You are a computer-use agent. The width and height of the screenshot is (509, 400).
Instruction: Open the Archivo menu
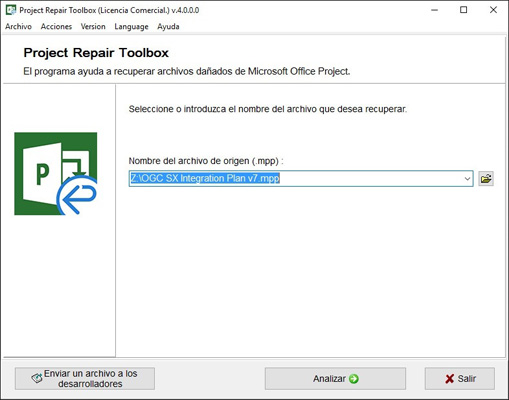coord(18,27)
